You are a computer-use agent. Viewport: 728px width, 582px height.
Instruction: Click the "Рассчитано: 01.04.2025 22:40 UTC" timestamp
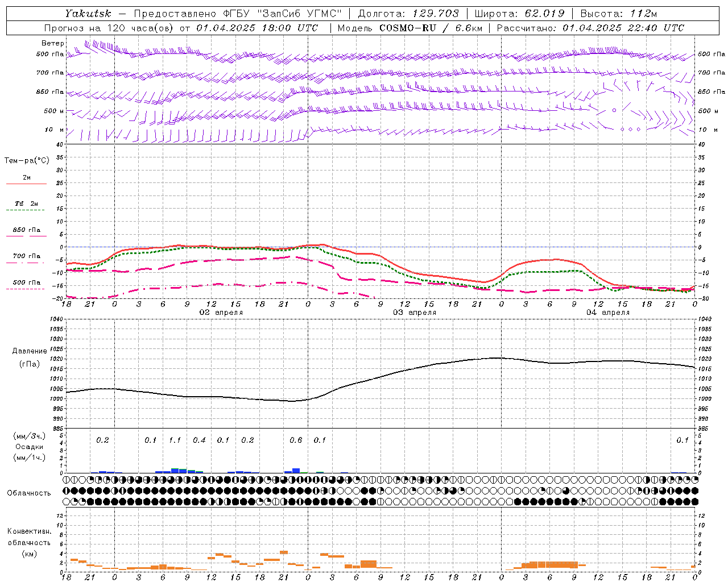point(590,28)
